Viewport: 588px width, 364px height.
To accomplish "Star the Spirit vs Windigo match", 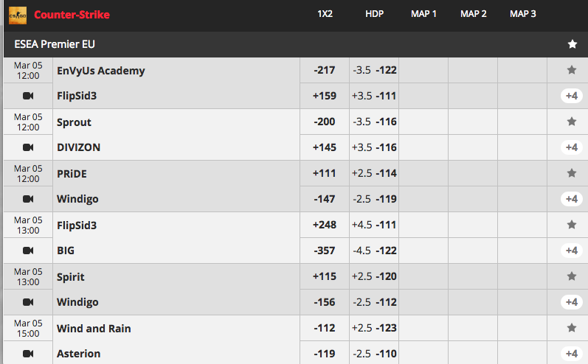I will (572, 276).
